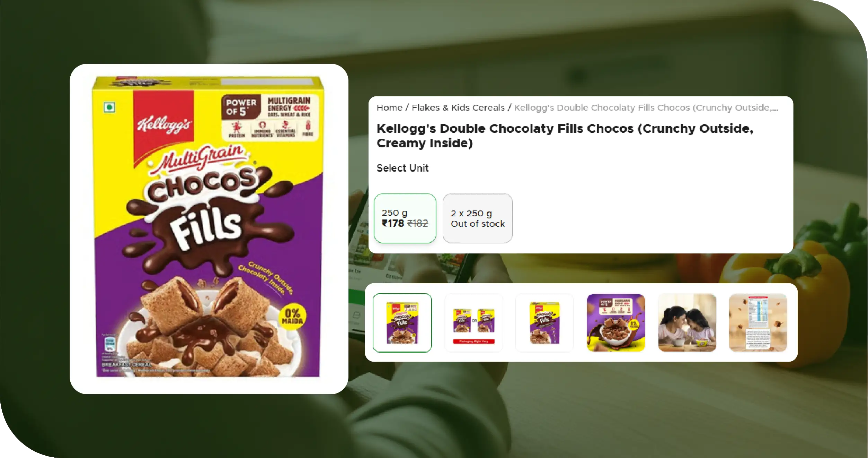Screen dimensions: 868x458
Task: Open thumbnail showing two box packaging variants
Action: (x=473, y=323)
